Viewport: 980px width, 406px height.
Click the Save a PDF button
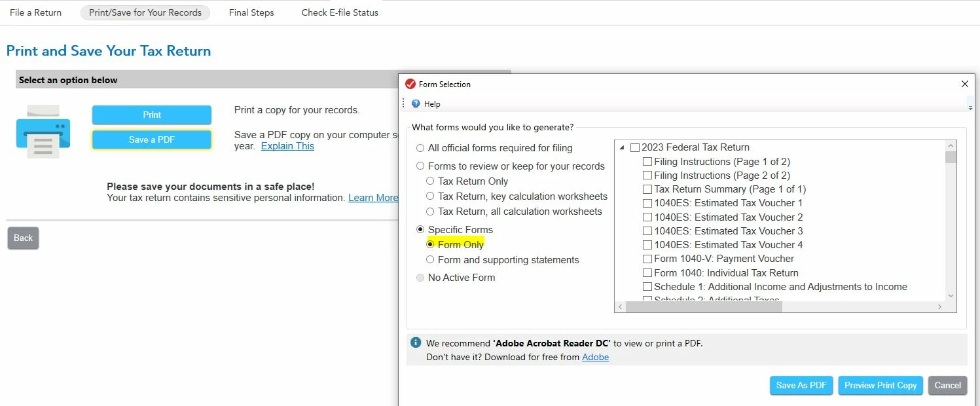coord(152,139)
